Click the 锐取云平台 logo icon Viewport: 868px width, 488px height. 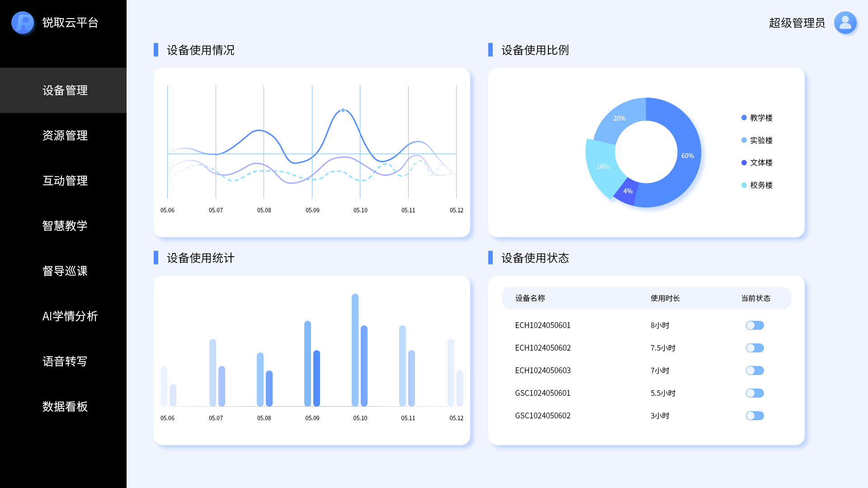click(x=23, y=23)
